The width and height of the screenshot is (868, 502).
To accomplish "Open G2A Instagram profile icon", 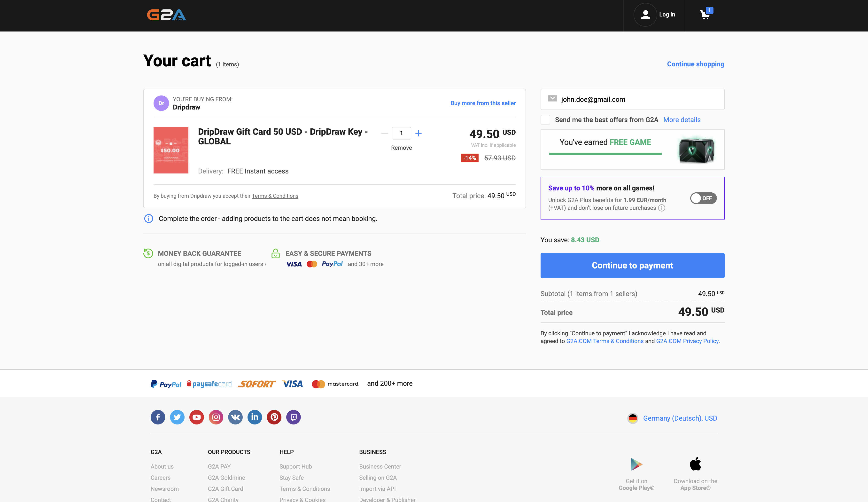I will [216, 417].
